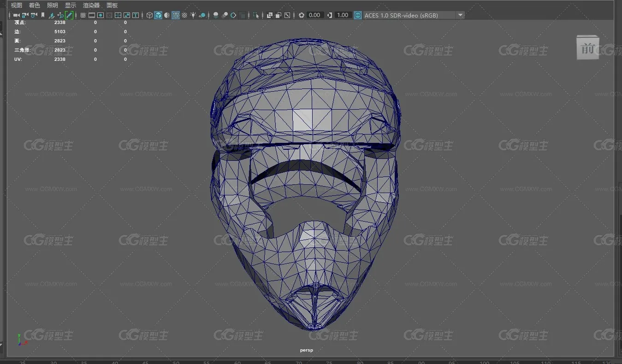The image size is (622, 364).
Task: Click the persp camera label
Action: (x=307, y=350)
